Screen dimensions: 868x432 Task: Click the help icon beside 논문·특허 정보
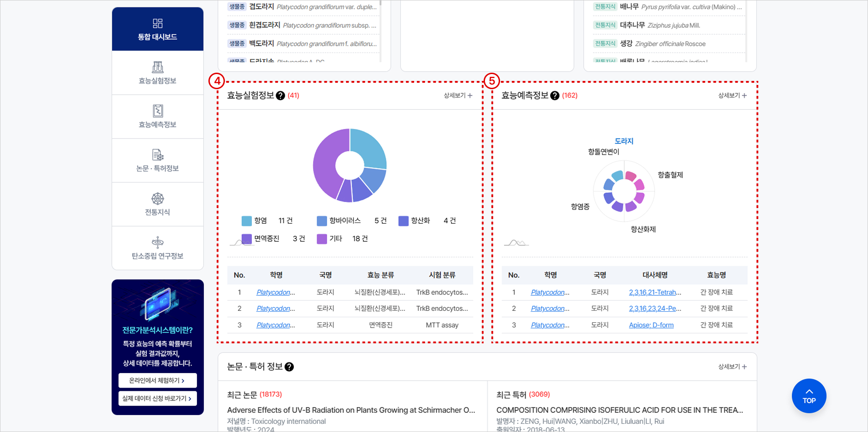tap(289, 367)
